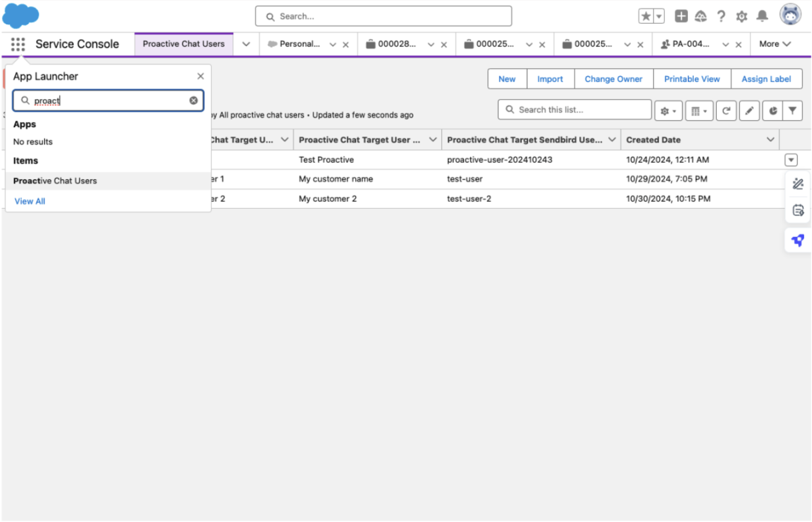The width and height of the screenshot is (812, 522).
Task: Open the Personal... tab actions chevron
Action: pos(333,45)
